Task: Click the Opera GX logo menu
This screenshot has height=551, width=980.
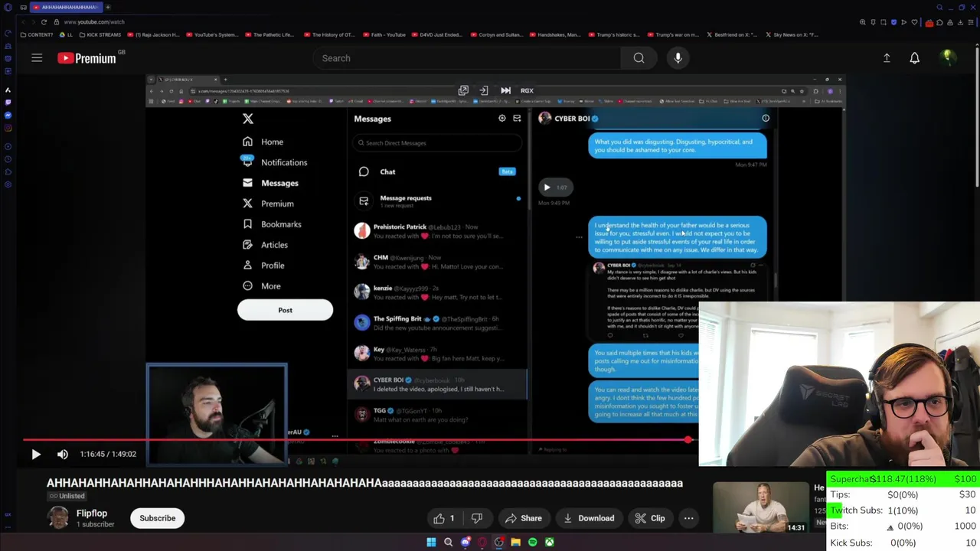Action: (7, 7)
